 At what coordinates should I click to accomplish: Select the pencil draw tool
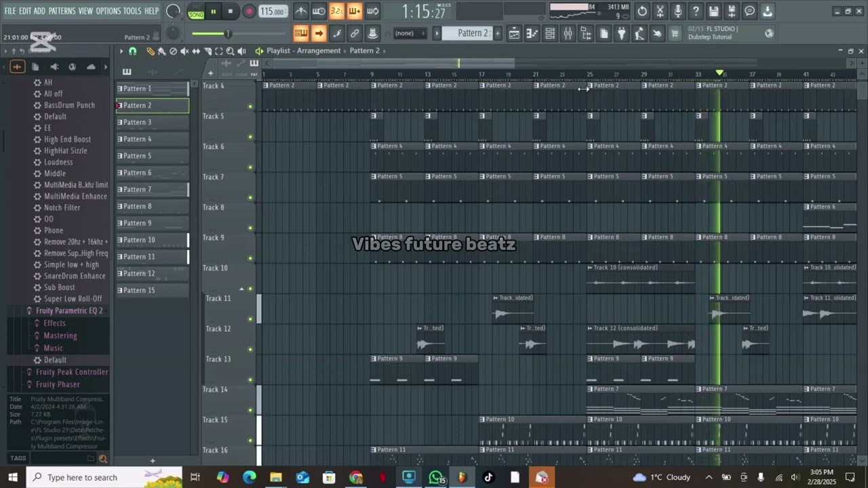[151, 51]
